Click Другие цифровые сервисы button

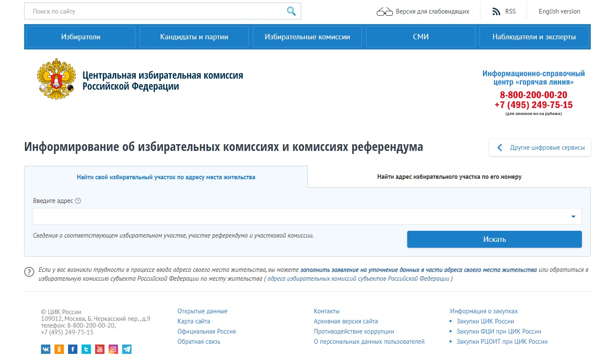[x=540, y=148]
